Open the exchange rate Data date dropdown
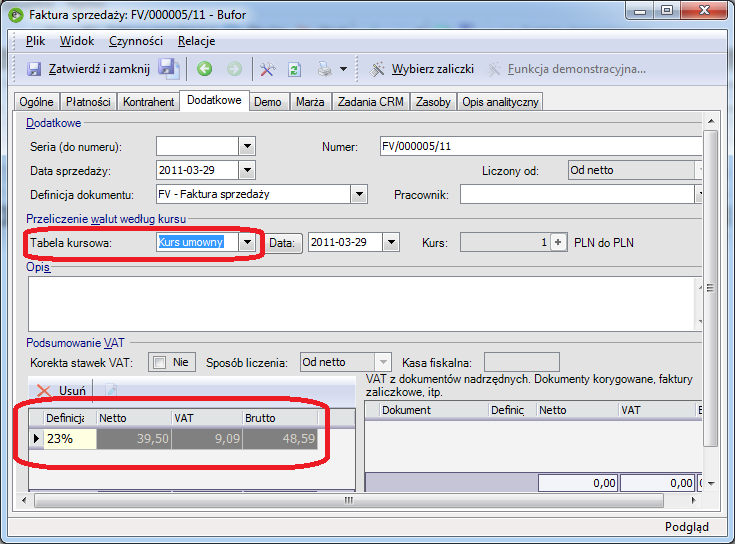The image size is (735, 544). pyautogui.click(x=391, y=242)
